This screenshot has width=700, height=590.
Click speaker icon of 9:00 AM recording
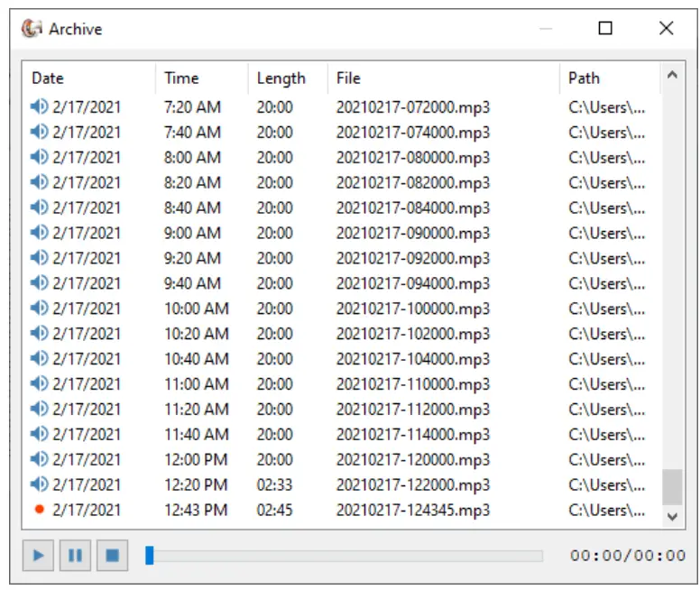coord(40,232)
